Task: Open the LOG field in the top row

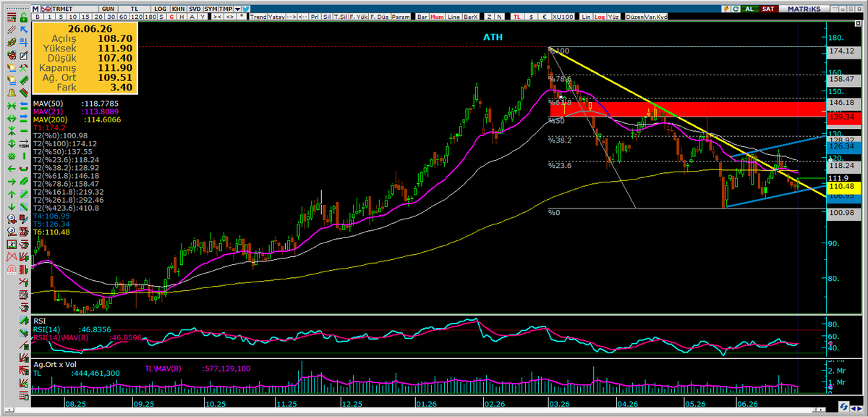Action: point(161,9)
